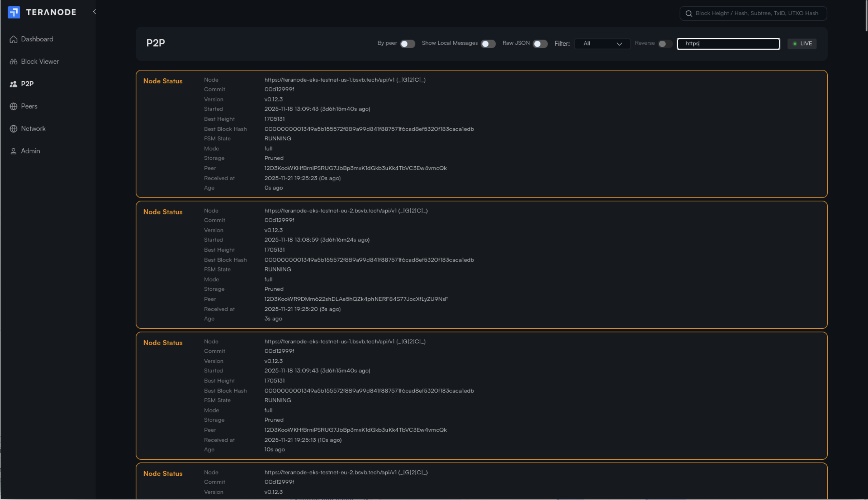Expand the filter options chevron
868x500 pixels.
pos(620,44)
